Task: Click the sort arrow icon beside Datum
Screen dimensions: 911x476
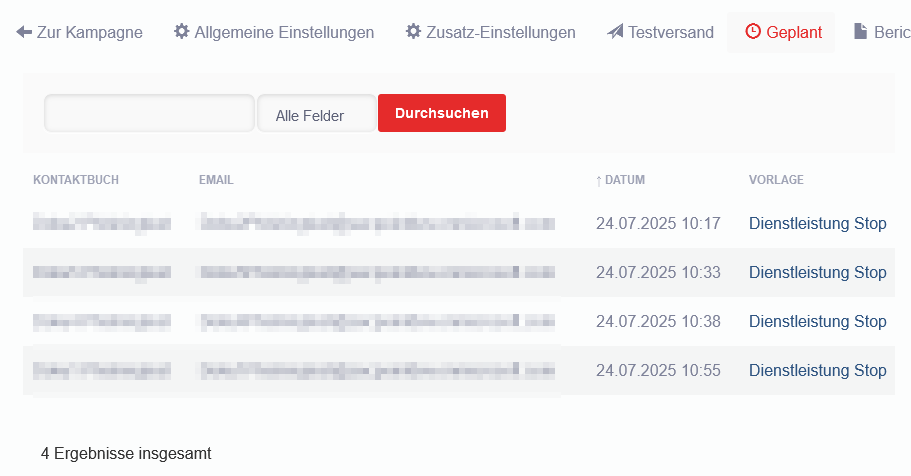Action: point(599,181)
